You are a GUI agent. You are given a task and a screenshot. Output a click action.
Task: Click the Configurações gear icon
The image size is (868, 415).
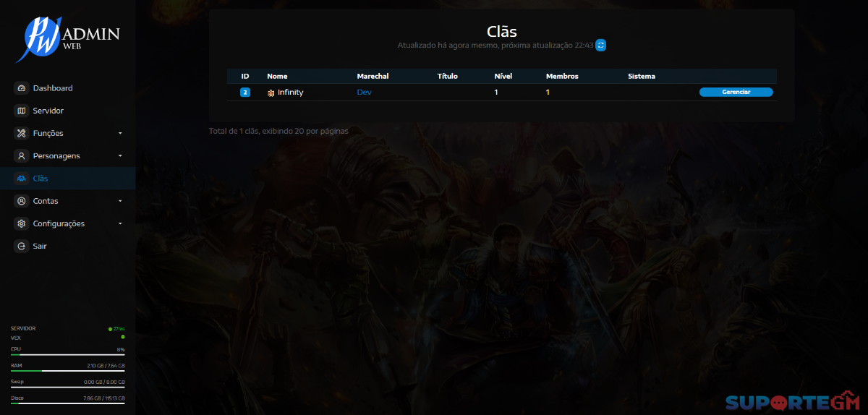(21, 223)
